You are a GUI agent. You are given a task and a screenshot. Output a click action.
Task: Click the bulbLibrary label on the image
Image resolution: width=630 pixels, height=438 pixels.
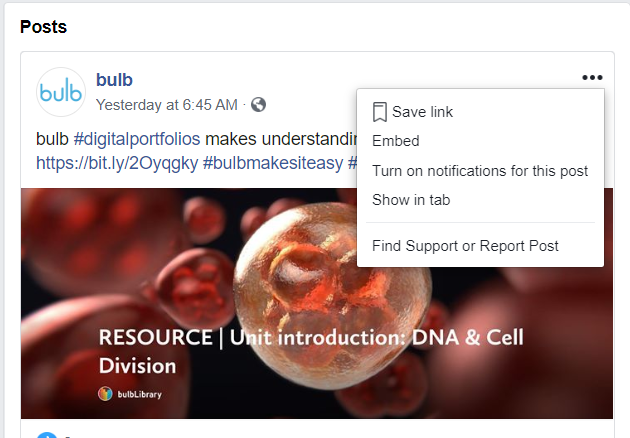pos(139,394)
